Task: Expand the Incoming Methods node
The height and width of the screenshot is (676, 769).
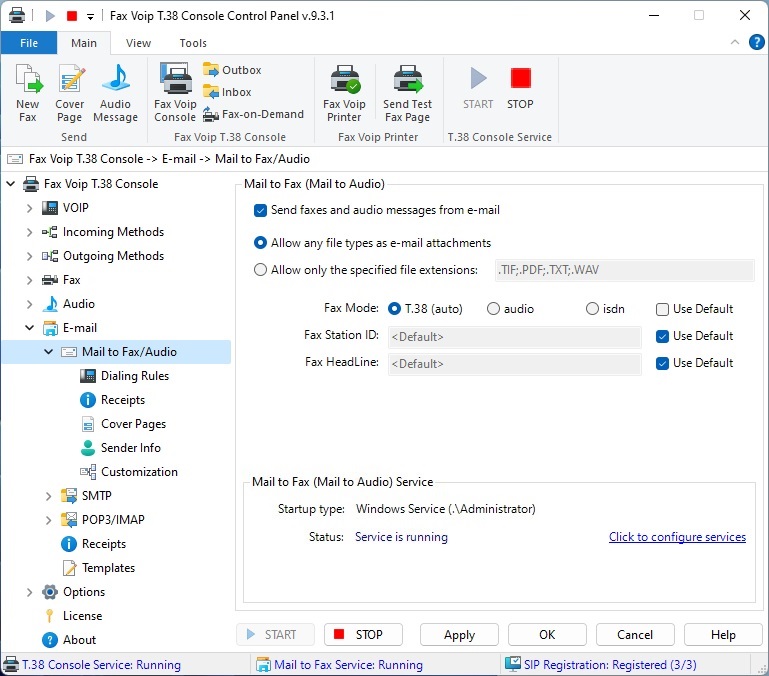Action: tap(29, 232)
